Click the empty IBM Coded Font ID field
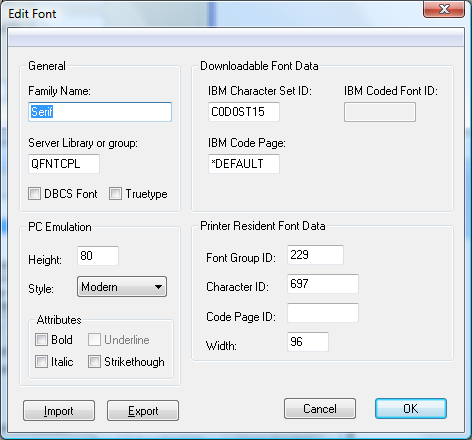Screen dimensions: 472x440 point(380,112)
